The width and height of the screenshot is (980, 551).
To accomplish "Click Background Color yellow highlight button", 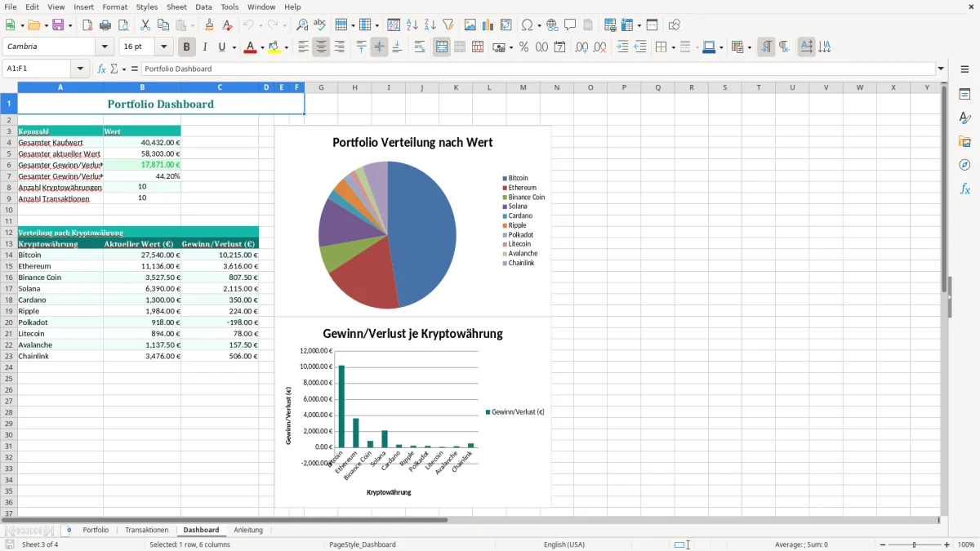I will click(x=274, y=47).
